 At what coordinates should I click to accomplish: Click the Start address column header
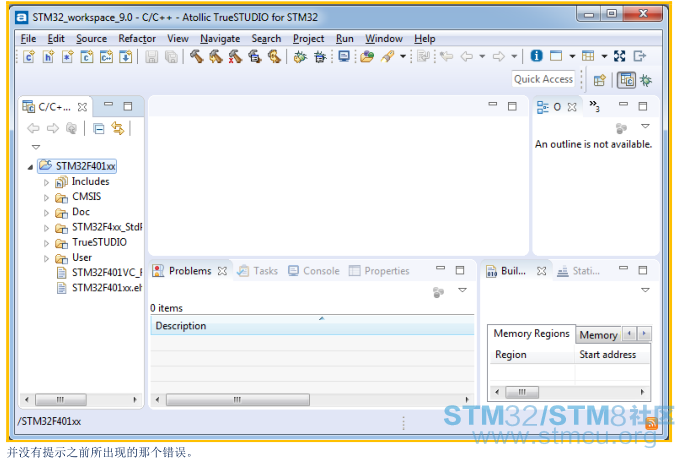tap(612, 355)
